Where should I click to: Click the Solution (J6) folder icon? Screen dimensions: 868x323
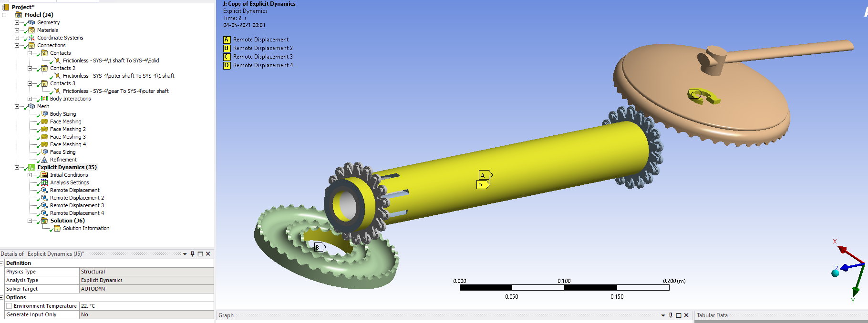pyautogui.click(x=44, y=221)
